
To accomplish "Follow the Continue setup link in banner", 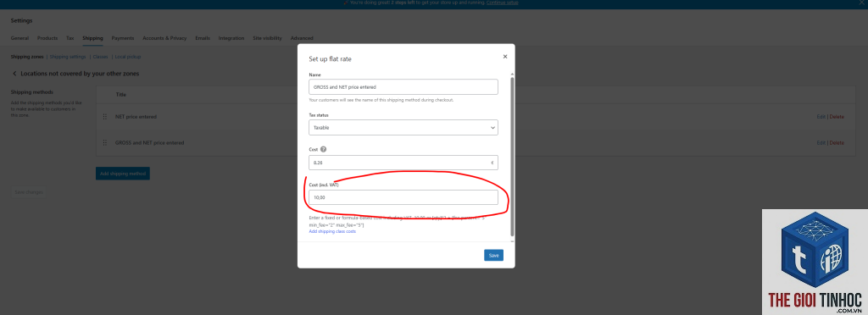I will tap(502, 3).
